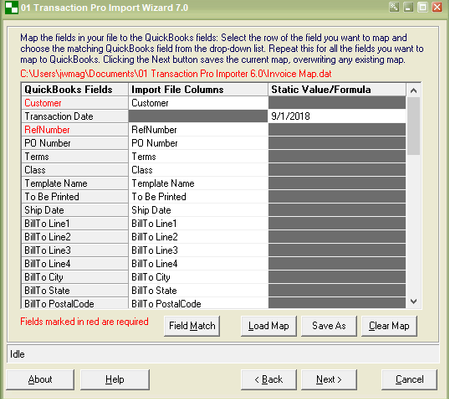Click the Terms import file column cell

click(198, 156)
